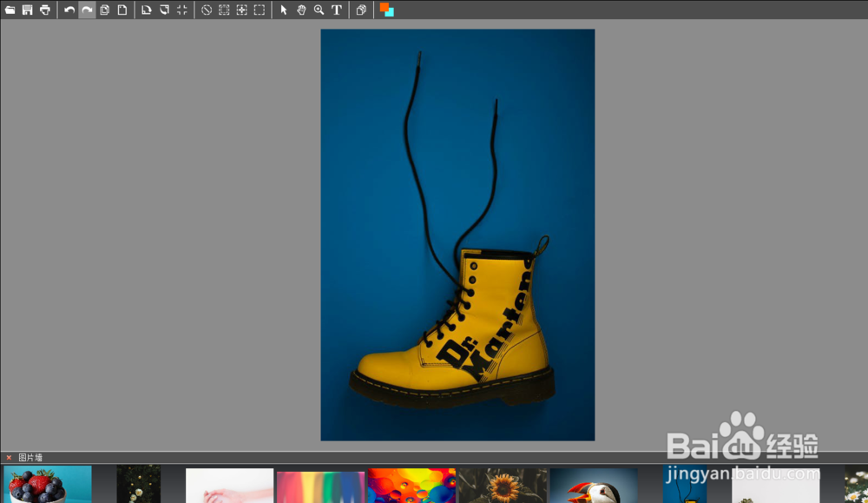Screen dimensions: 868x503
Task: Open the rainbow gradient stripes thumbnail
Action: (320, 487)
